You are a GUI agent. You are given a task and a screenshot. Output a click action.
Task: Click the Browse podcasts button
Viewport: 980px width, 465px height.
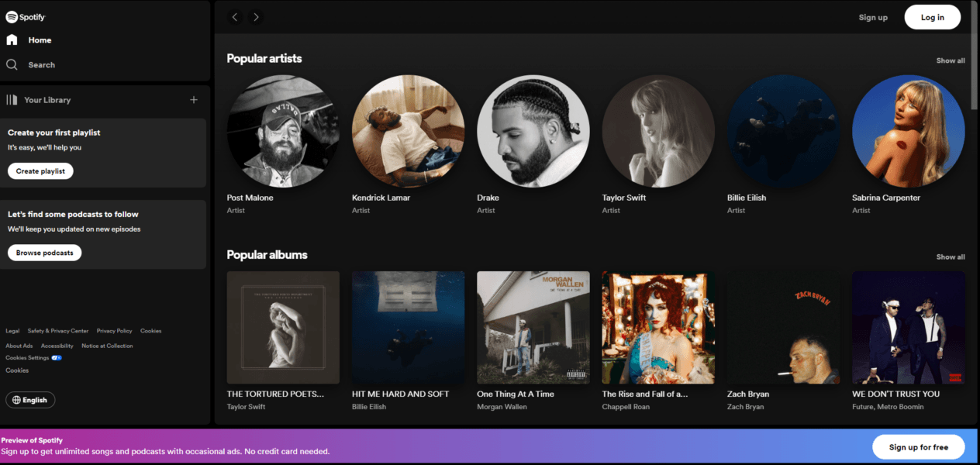click(44, 252)
